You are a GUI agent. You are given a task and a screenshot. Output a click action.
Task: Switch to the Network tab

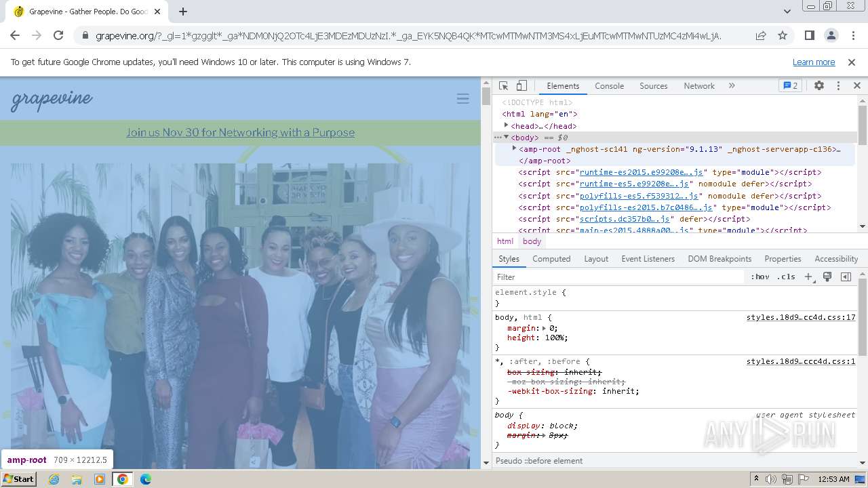[699, 86]
